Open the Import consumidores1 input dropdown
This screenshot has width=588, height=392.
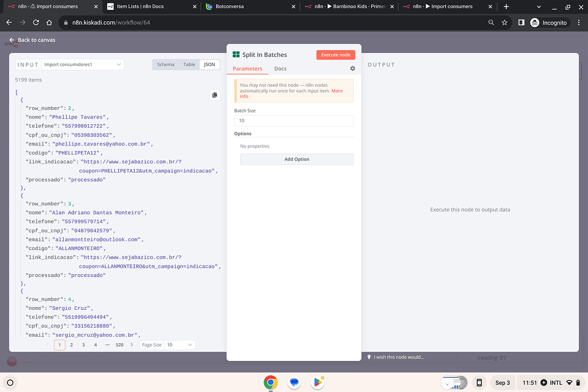[83, 64]
